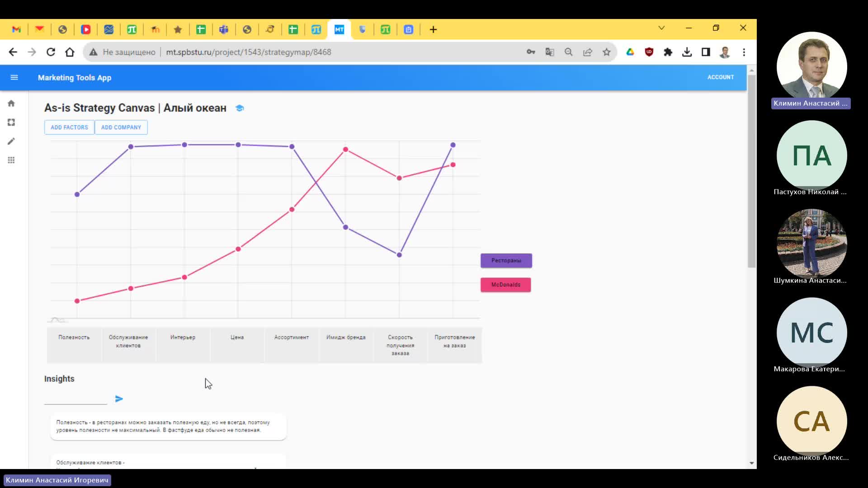This screenshot has height=488, width=868.
Task: Switch to the Microsoft Teams tab
Action: pos(224,29)
